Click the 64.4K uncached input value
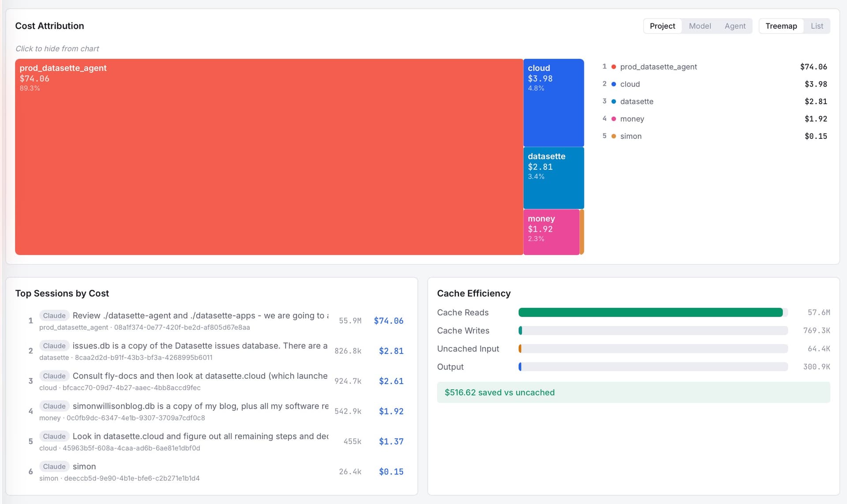The height and width of the screenshot is (504, 847). pos(819,349)
